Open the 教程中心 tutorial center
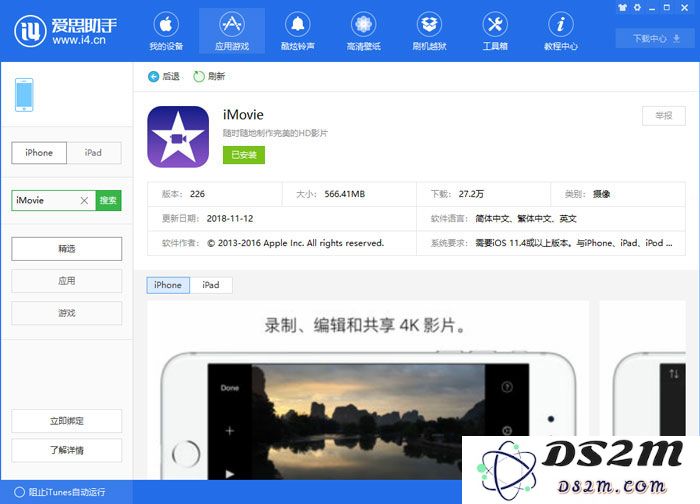This screenshot has height=504, width=700. pos(561,31)
